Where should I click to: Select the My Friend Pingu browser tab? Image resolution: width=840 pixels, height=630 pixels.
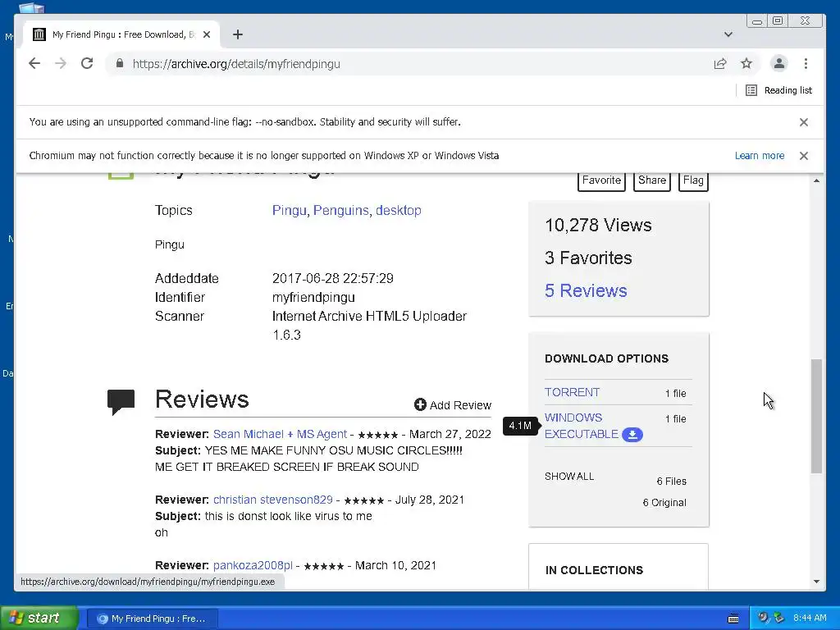[x=123, y=34]
